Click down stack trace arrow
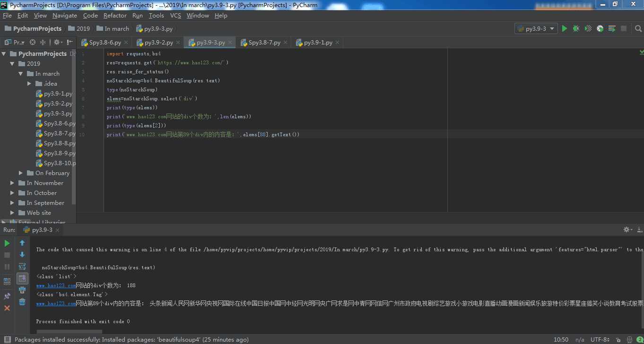Viewport: 644px width, 344px height. point(22,255)
